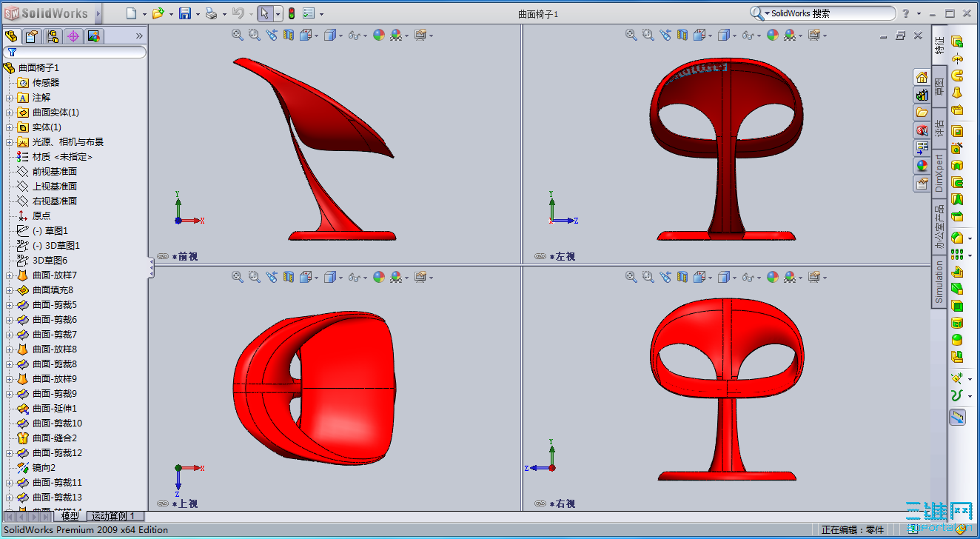The height and width of the screenshot is (539, 980).
Task: Open the Options checklist icon
Action: coord(309,13)
